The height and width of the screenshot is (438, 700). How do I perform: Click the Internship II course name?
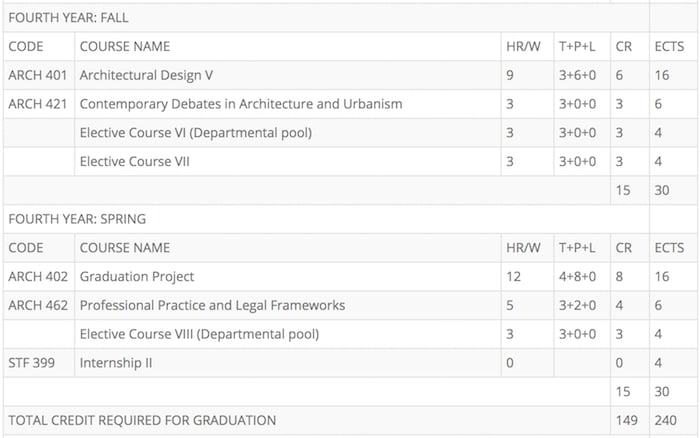click(116, 363)
